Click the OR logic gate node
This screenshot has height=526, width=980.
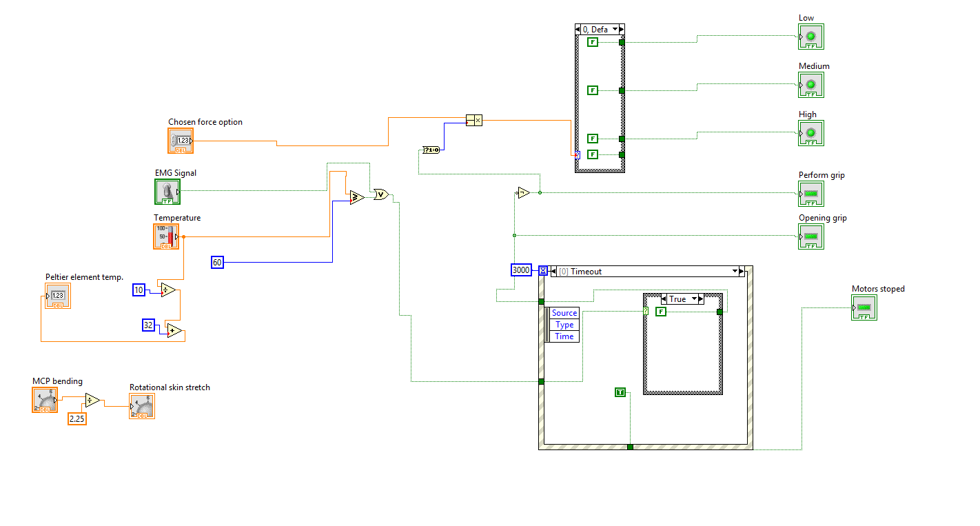pyautogui.click(x=380, y=194)
